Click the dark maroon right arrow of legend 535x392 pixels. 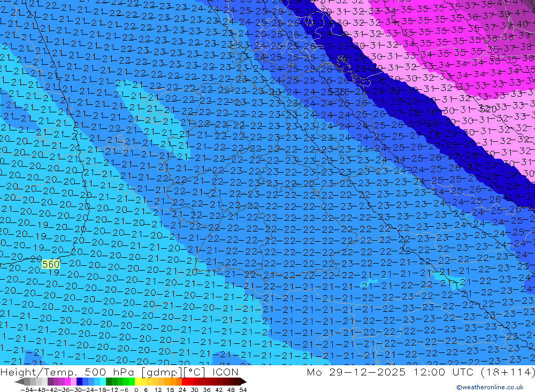(x=243, y=382)
